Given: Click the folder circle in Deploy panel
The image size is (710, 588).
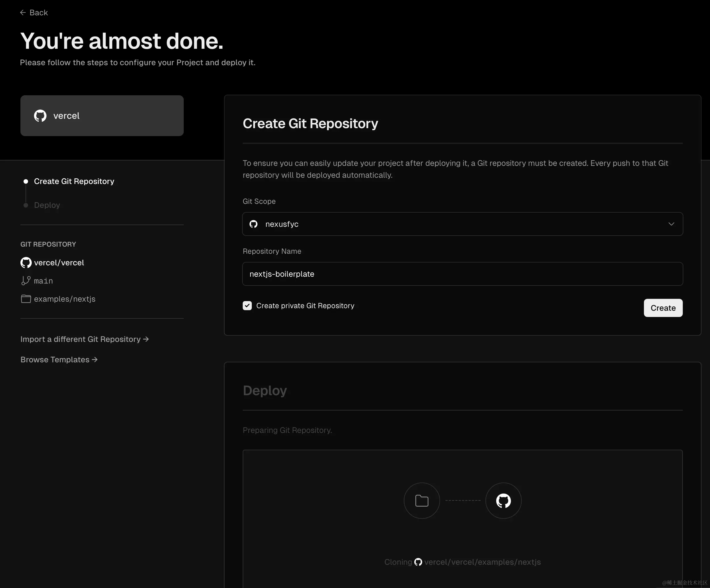Looking at the screenshot, I should pyautogui.click(x=422, y=500).
